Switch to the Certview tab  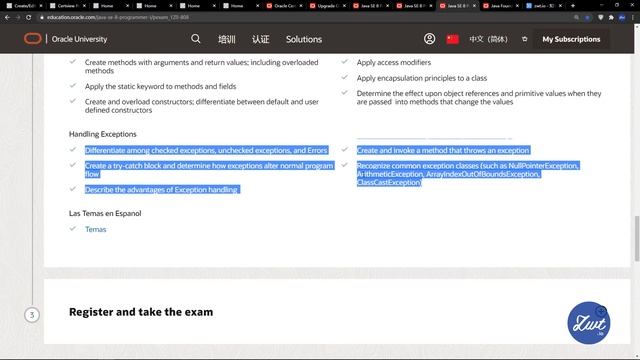pos(67,6)
